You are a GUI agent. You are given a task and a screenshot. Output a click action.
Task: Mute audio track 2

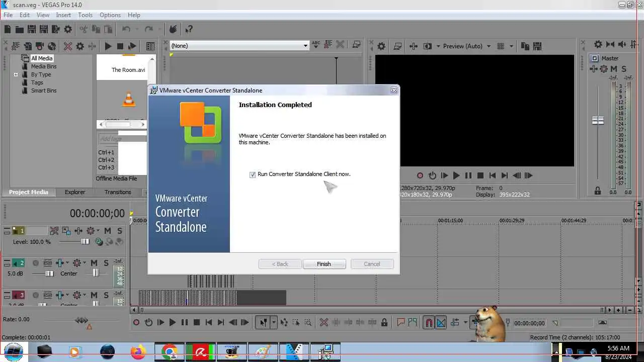pos(94,263)
